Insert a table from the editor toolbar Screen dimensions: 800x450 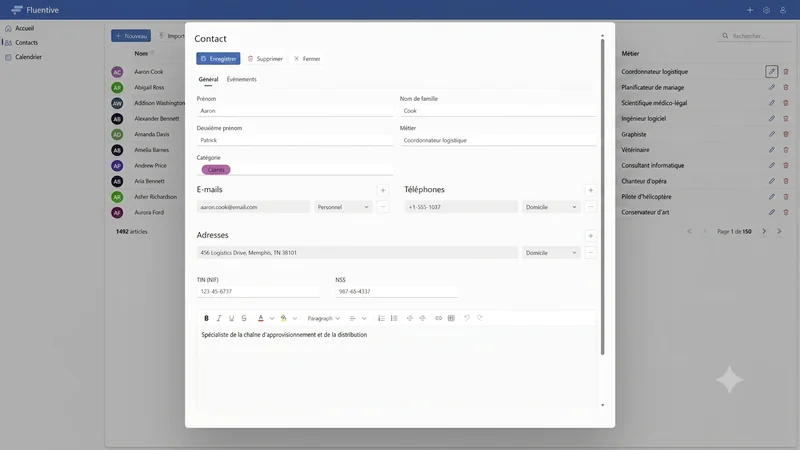(451, 318)
